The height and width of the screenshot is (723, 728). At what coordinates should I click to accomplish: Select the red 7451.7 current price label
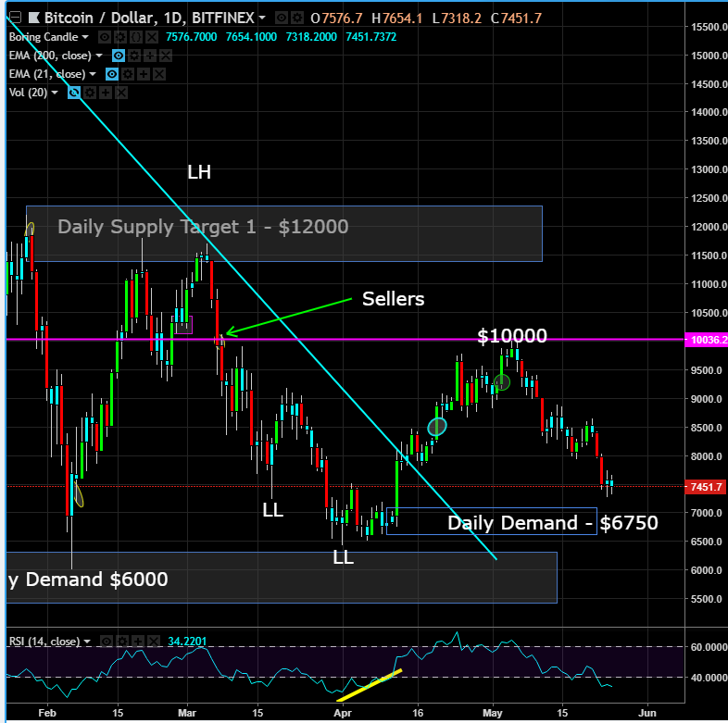pyautogui.click(x=707, y=487)
